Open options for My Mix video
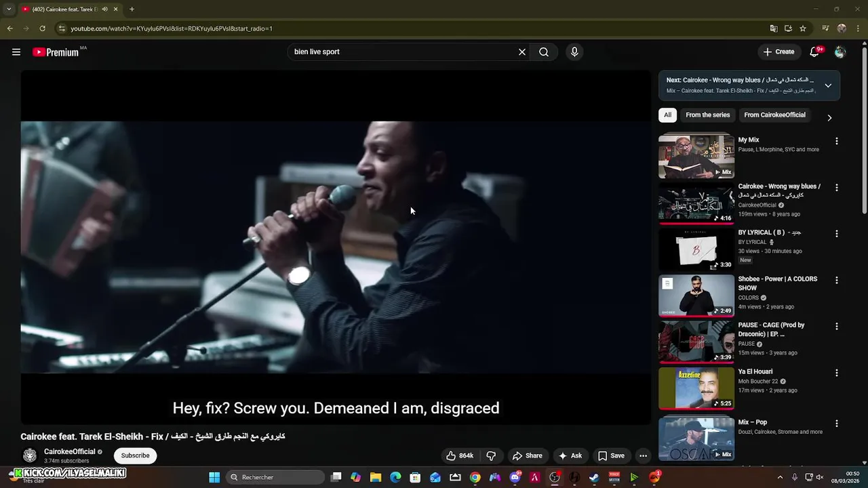This screenshot has height=488, width=868. coord(836,141)
